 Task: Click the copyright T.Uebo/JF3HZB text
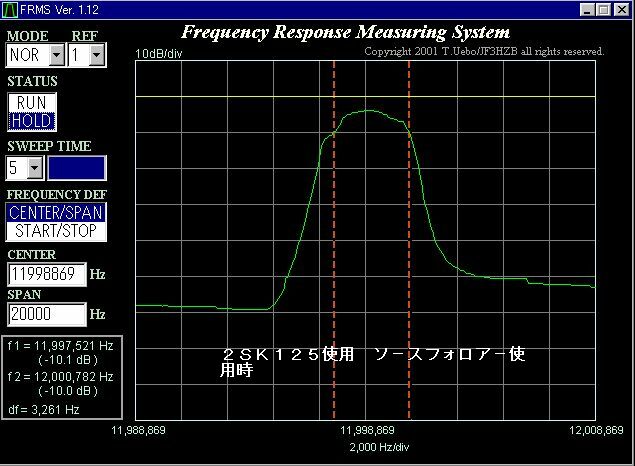tap(484, 51)
